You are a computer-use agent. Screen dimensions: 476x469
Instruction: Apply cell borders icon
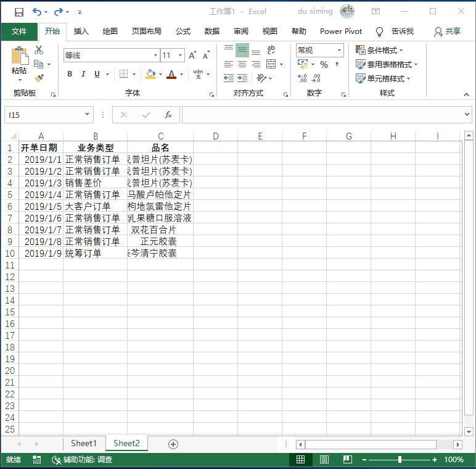click(x=123, y=74)
